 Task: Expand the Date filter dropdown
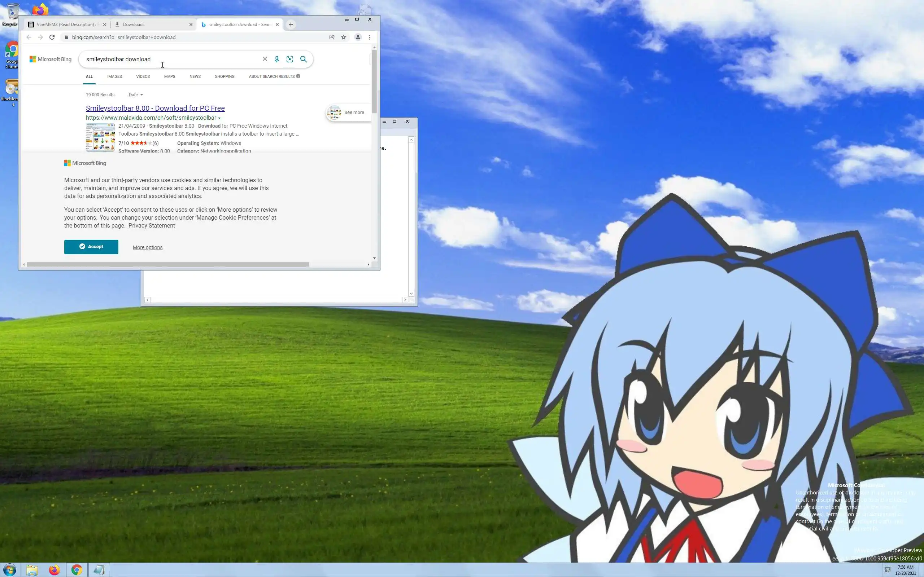pos(136,94)
